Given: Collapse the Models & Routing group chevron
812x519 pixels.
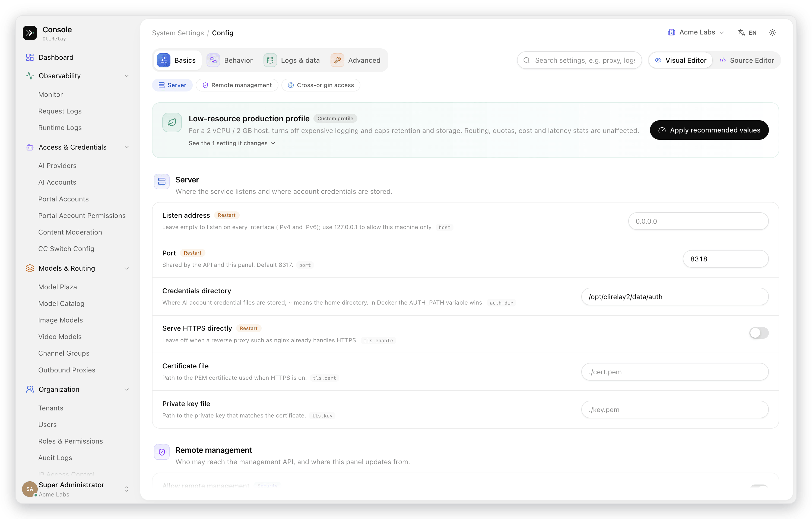Looking at the screenshot, I should coord(127,268).
